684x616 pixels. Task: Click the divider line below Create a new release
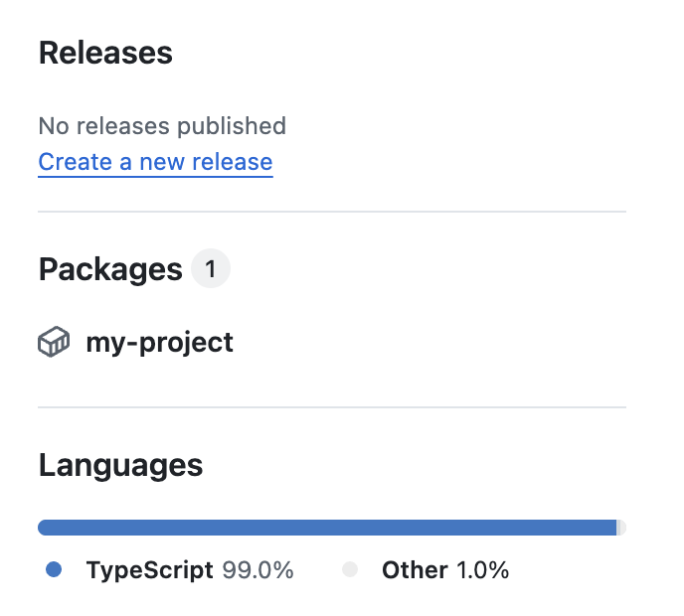coord(332,212)
